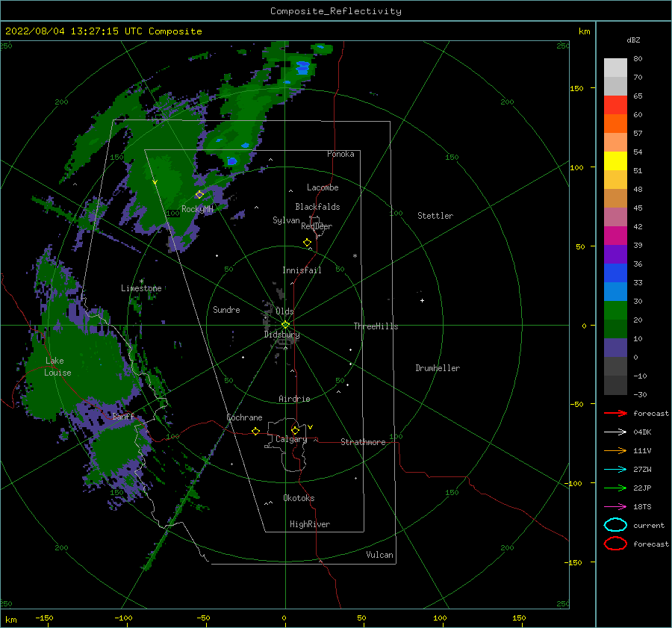Click the purple-gray swatch between 10 and 0 dBZ

pyautogui.click(x=615, y=348)
